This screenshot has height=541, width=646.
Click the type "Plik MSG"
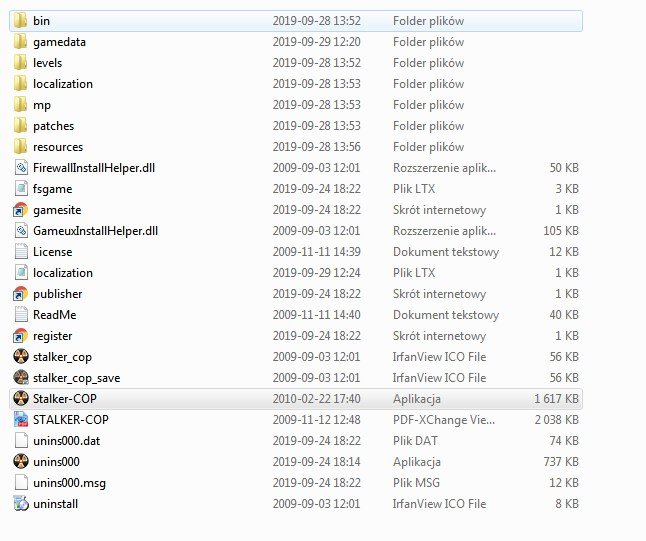coord(417,482)
